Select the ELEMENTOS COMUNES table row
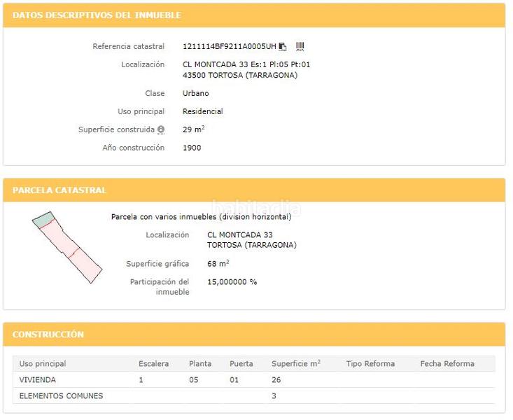 pos(61,396)
